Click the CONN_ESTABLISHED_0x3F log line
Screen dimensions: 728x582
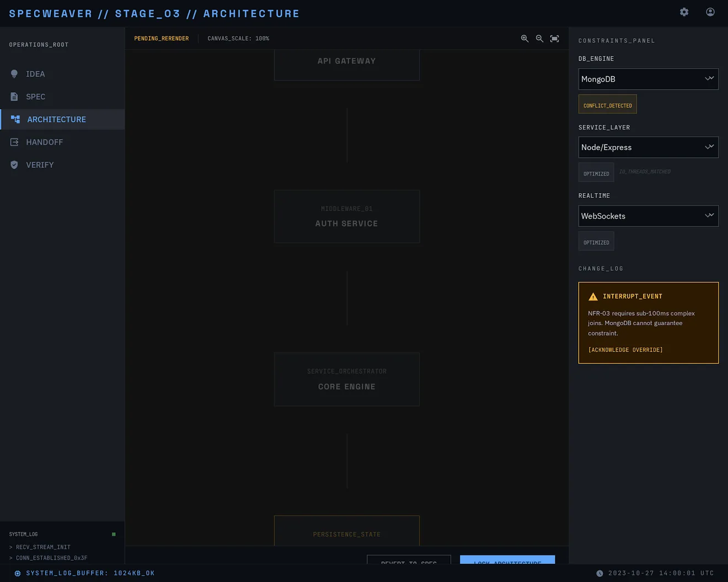point(49,558)
